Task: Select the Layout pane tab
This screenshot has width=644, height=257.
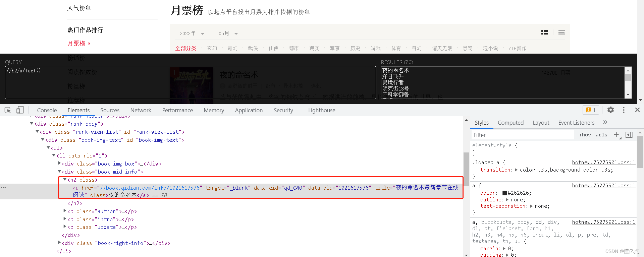Action: pyautogui.click(x=541, y=123)
